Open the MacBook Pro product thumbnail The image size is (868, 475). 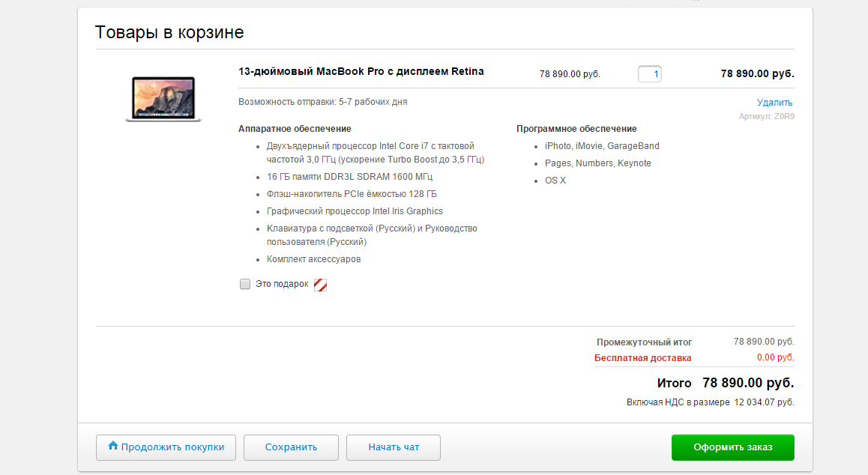(x=163, y=99)
